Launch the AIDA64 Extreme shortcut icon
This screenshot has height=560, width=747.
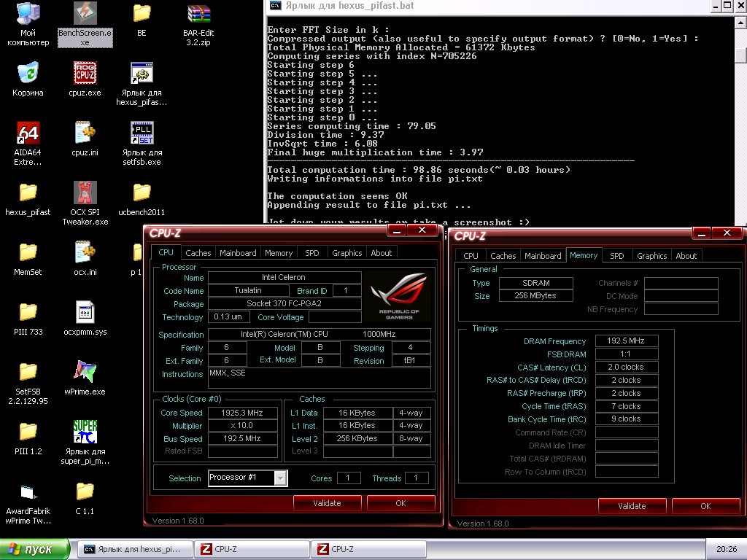(x=28, y=144)
